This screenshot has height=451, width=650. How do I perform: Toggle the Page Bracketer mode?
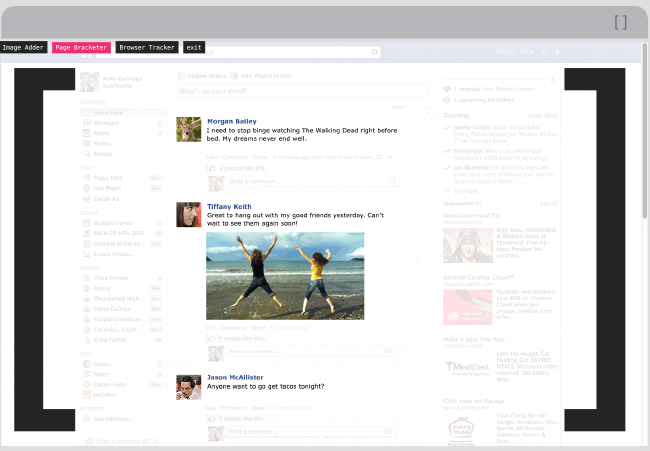tap(81, 47)
